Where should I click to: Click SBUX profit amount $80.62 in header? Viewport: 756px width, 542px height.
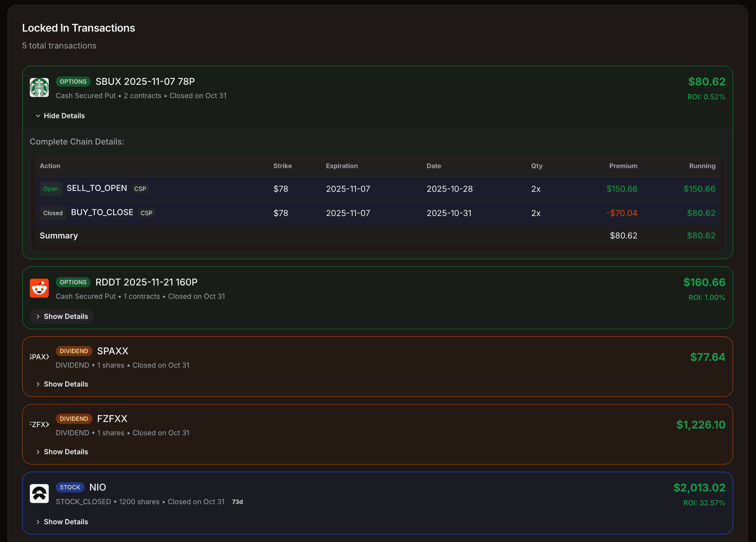pyautogui.click(x=707, y=82)
